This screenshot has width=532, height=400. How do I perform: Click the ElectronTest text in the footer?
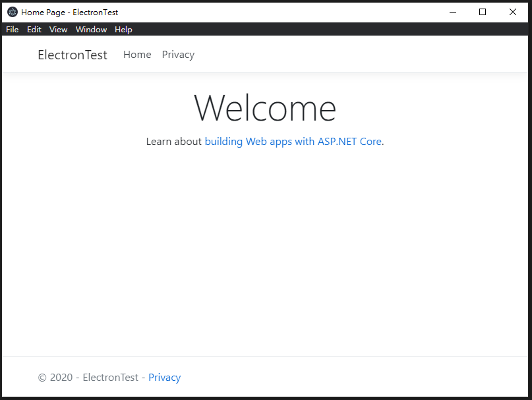tap(111, 378)
